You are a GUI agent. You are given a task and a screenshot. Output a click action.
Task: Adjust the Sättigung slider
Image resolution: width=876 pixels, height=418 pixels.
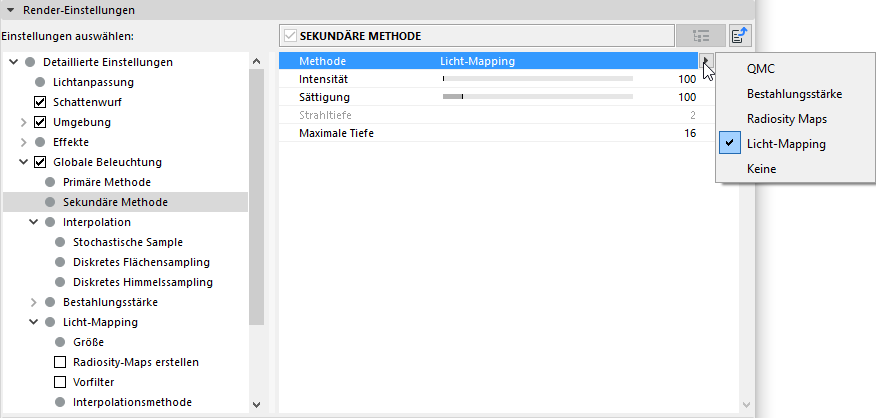tap(537, 97)
